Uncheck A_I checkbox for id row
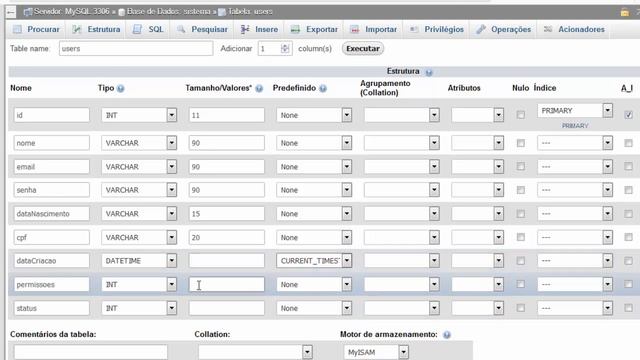The height and width of the screenshot is (360, 640). [629, 115]
